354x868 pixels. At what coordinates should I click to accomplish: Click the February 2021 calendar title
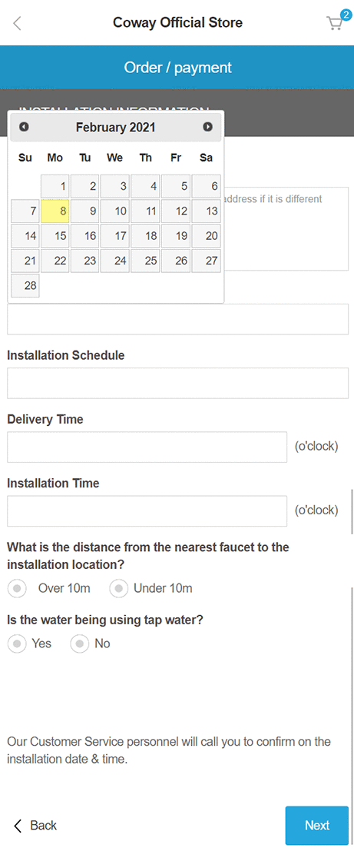point(116,128)
